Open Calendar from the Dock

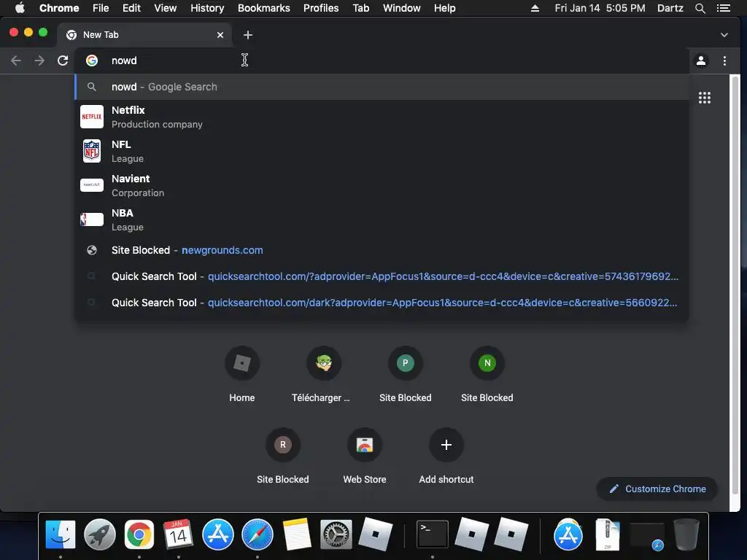point(178,534)
